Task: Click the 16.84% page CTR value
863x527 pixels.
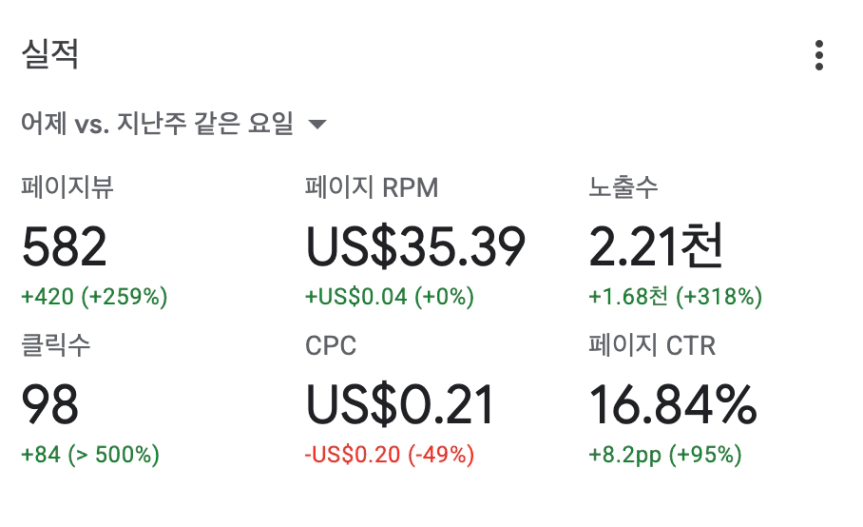Action: click(x=673, y=405)
